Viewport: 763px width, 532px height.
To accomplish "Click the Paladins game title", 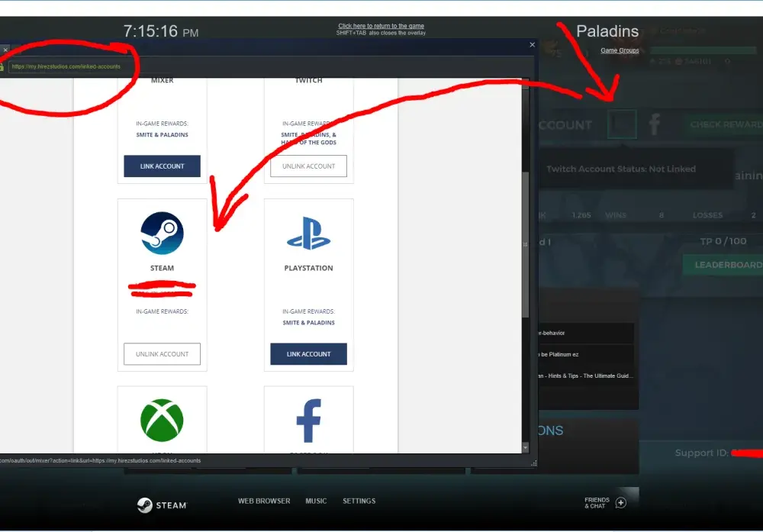I will 607,31.
